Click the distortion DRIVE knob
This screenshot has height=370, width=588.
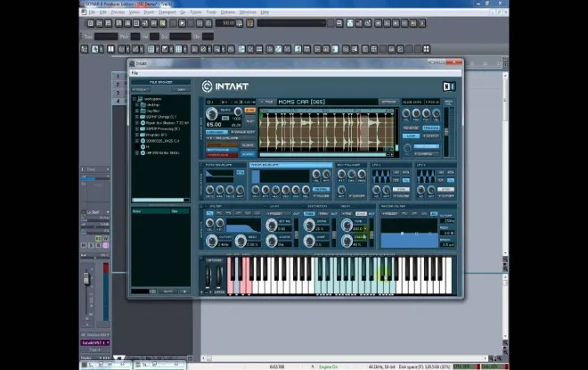coord(309,225)
